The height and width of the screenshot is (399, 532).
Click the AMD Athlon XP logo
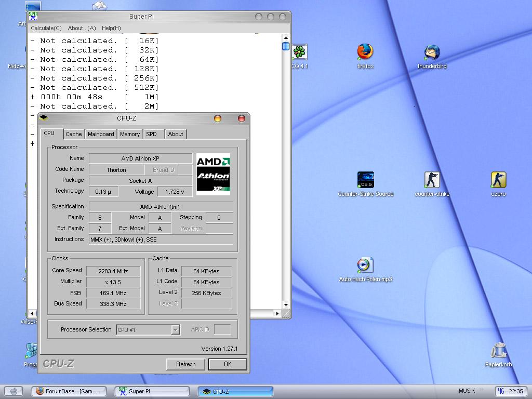coord(213,174)
